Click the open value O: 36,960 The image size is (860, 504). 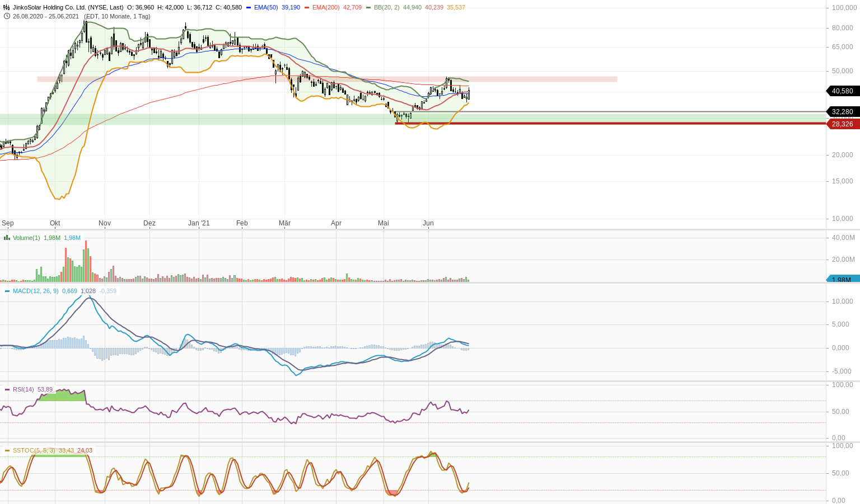pos(141,7)
